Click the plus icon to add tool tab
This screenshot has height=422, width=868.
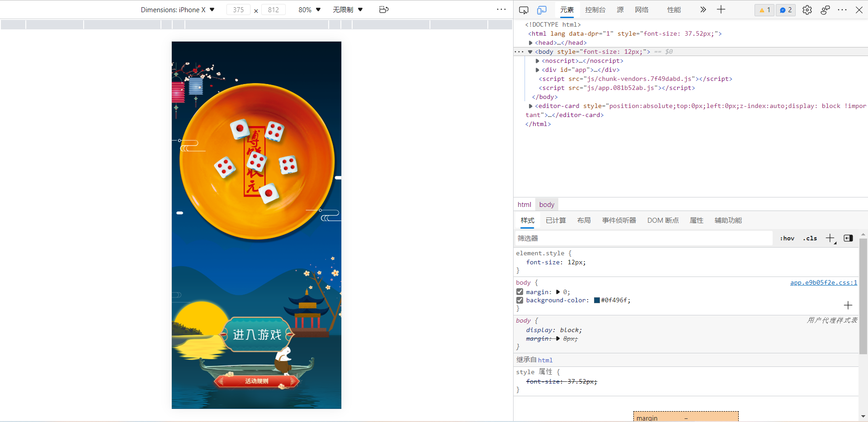pos(721,9)
